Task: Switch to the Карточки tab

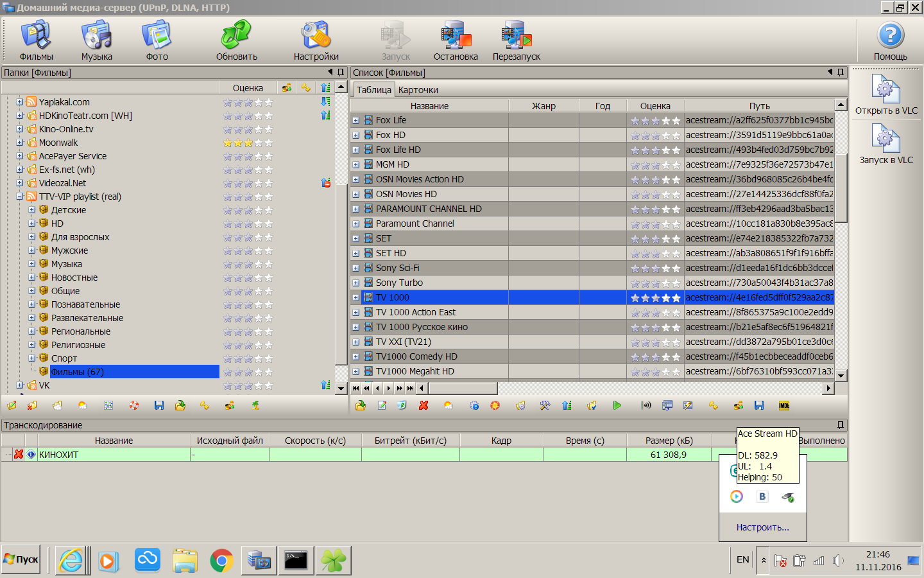Action: click(418, 90)
